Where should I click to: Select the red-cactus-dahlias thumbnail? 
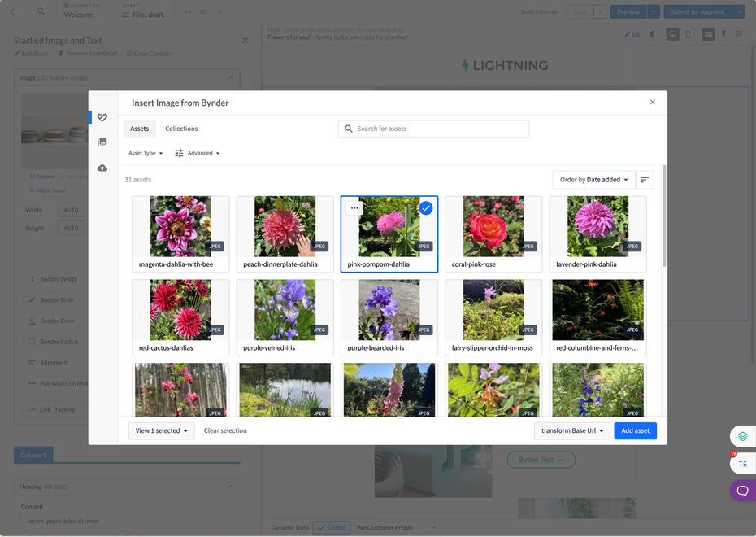pos(180,317)
